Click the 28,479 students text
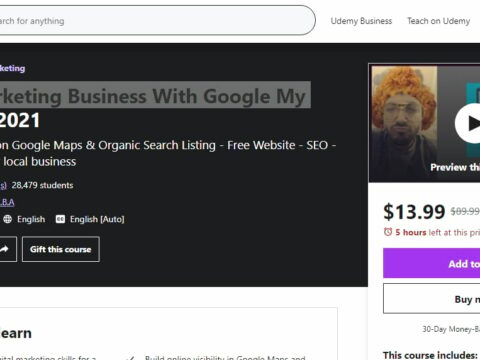The height and width of the screenshot is (360, 480). tap(42, 185)
